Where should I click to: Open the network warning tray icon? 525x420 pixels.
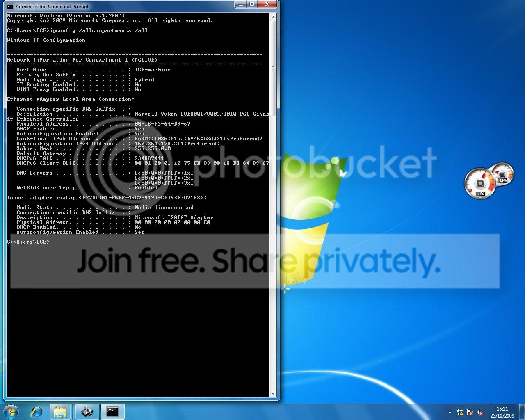[x=460, y=412]
